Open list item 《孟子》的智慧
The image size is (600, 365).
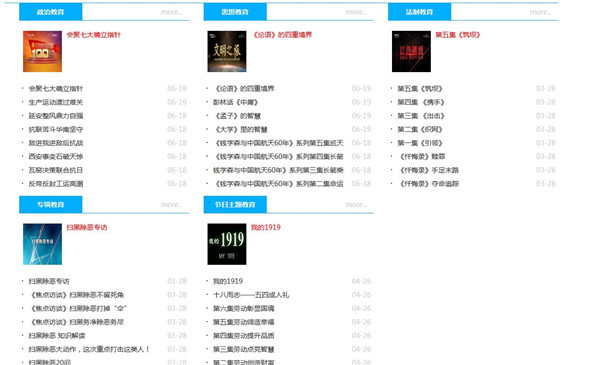tap(237, 116)
